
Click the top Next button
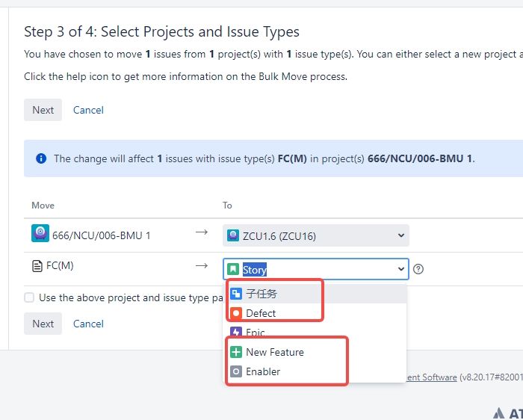coord(43,110)
